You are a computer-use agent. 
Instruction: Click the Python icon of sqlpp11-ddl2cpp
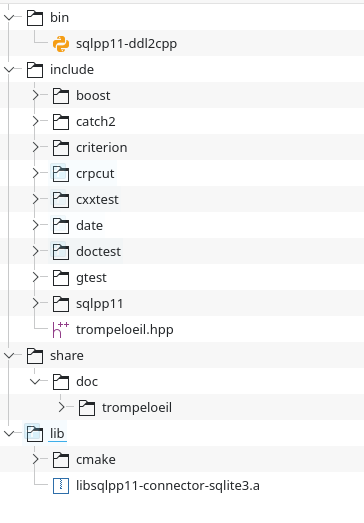click(61, 44)
